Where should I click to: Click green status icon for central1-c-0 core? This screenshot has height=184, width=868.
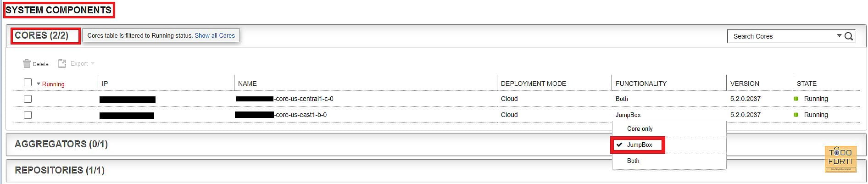[796, 99]
